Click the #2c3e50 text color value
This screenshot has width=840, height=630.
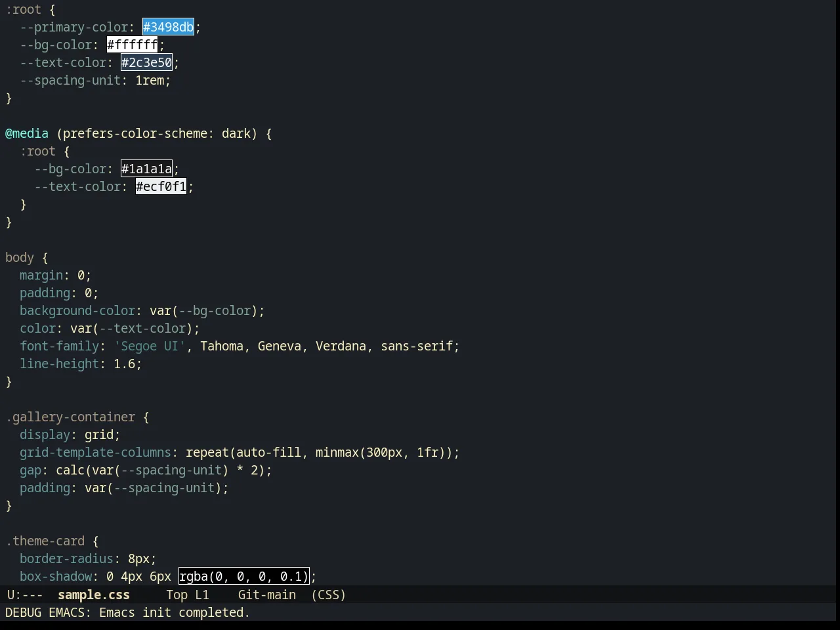(147, 62)
